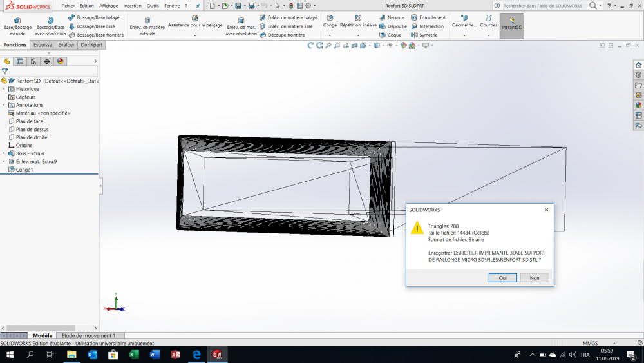Select Enlèv. de matière extrudé tool

(x=147, y=26)
